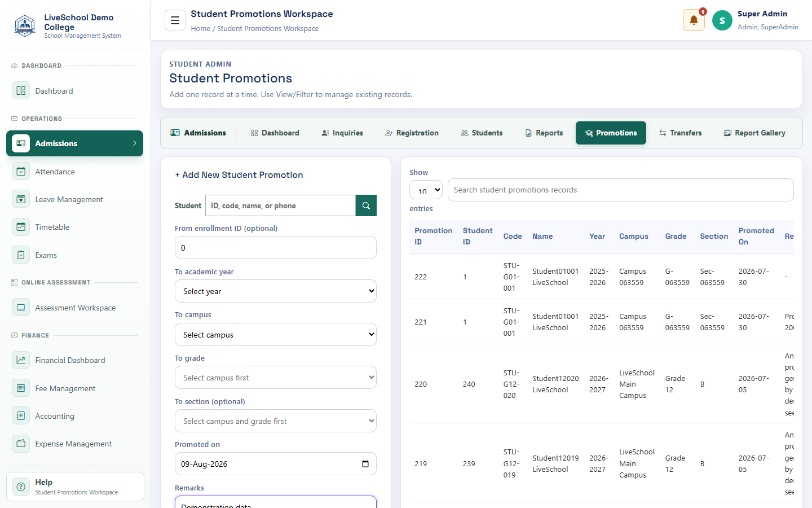The height and width of the screenshot is (508, 812).
Task: Open Fee Management from the sidebar
Action: (x=74, y=388)
